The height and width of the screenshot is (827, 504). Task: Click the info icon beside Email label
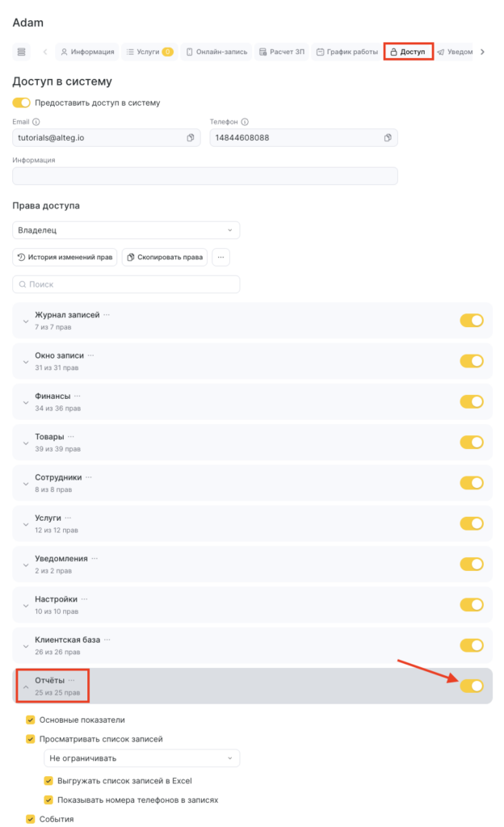(36, 122)
